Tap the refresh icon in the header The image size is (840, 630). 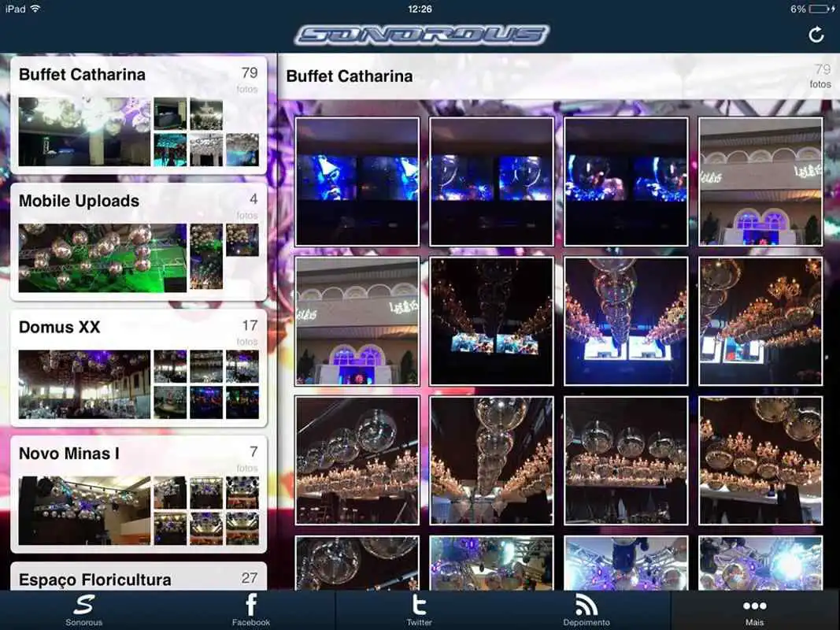point(816,35)
